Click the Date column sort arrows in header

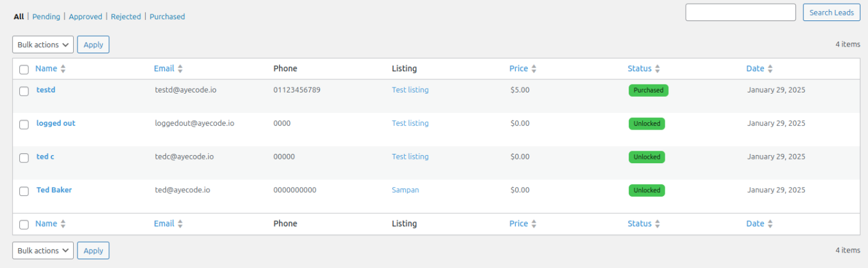tap(770, 69)
